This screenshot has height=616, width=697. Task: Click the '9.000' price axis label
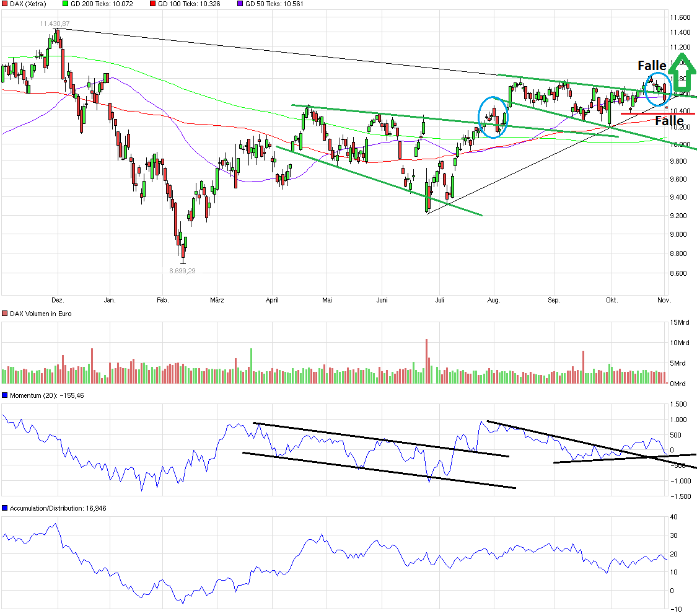pyautogui.click(x=678, y=234)
